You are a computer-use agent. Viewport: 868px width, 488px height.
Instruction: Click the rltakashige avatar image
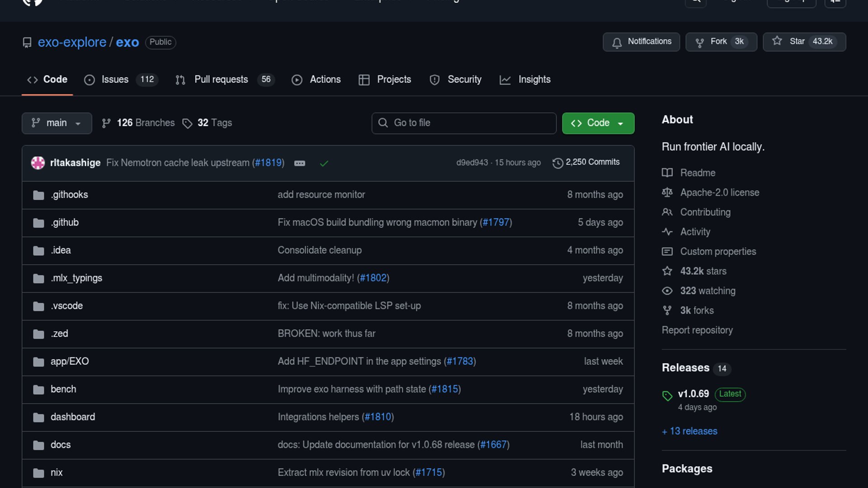[38, 163]
